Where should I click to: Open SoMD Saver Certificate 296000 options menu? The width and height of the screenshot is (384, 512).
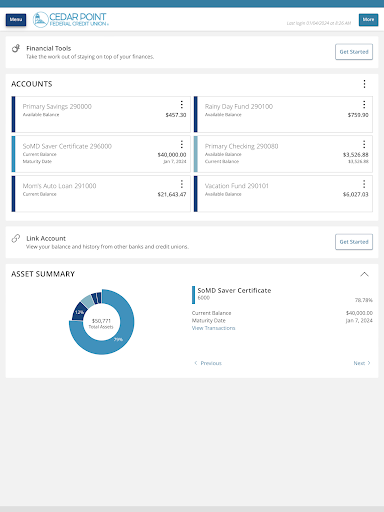[182, 144]
